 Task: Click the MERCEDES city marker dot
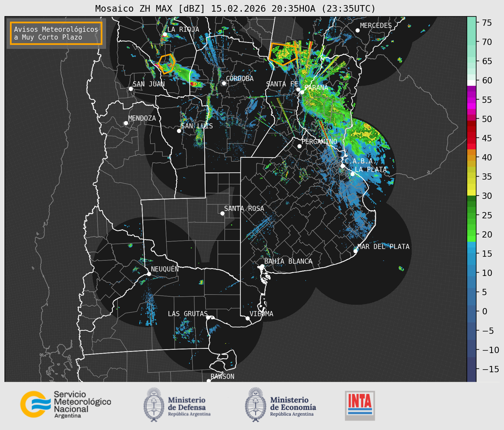(x=357, y=31)
